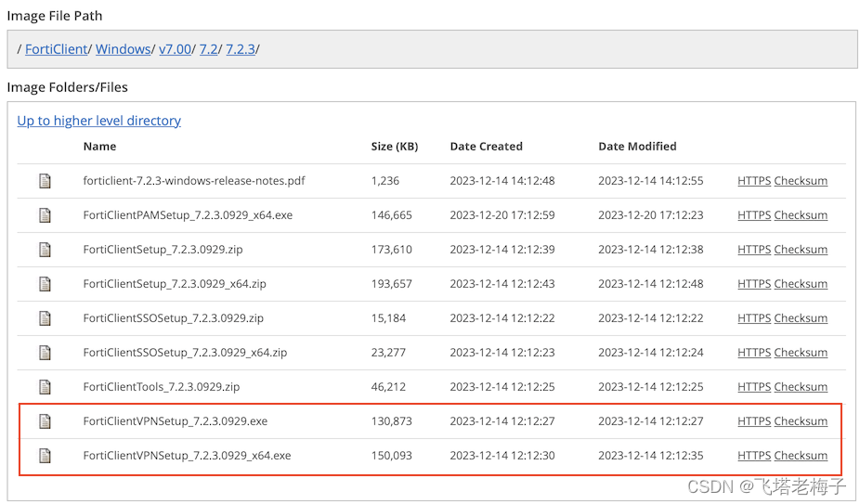The image size is (860, 504).
Task: Download FortiClientPAMSetup x64 exe via HTTPS
Action: [x=754, y=215]
